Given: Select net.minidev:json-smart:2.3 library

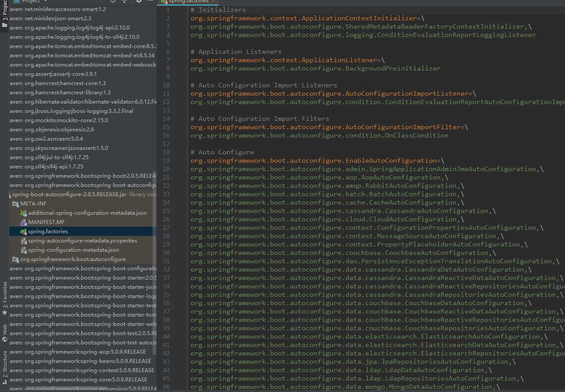Looking at the screenshot, I should (x=51, y=18).
